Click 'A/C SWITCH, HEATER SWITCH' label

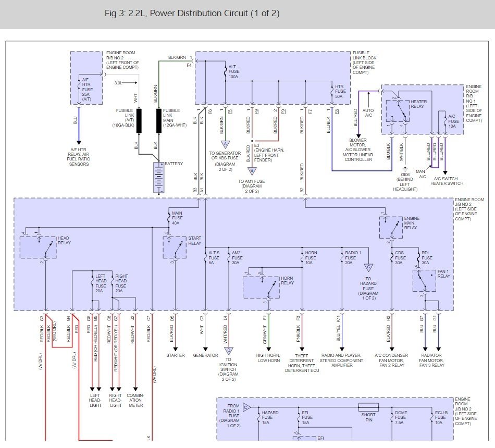pyautogui.click(x=447, y=181)
